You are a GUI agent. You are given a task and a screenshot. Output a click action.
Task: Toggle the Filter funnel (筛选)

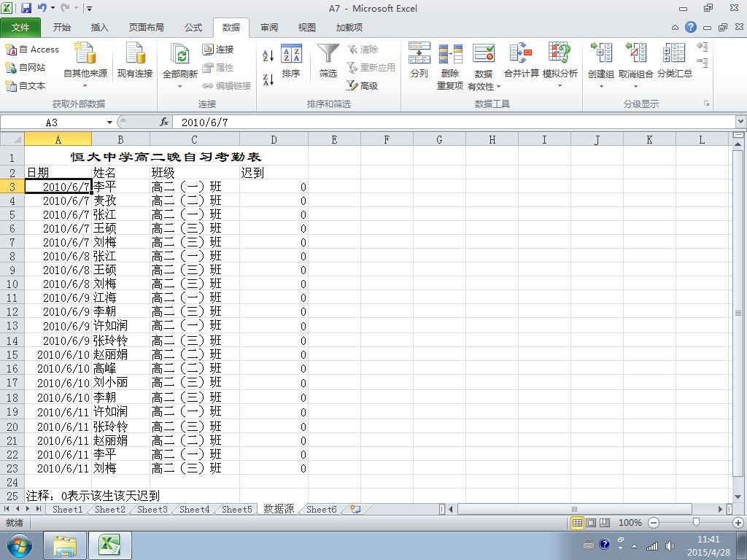[328, 61]
